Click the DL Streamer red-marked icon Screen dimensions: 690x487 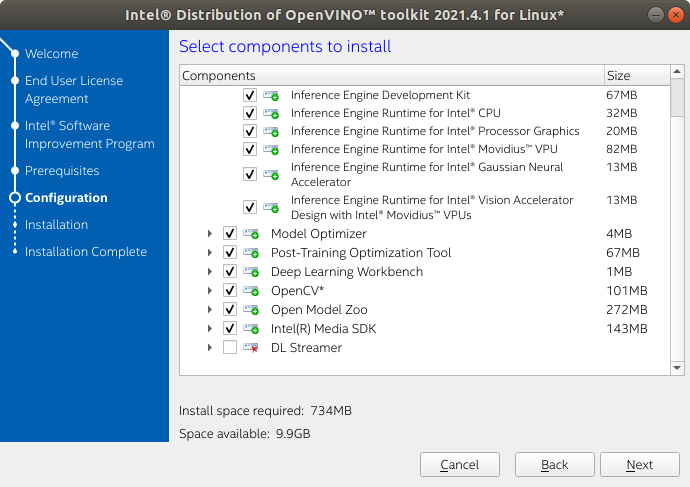[251, 348]
